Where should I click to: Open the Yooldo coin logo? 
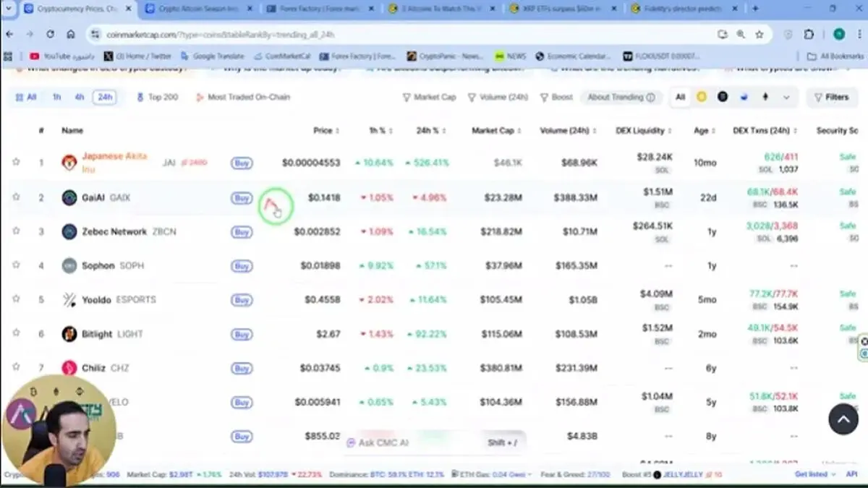(69, 299)
